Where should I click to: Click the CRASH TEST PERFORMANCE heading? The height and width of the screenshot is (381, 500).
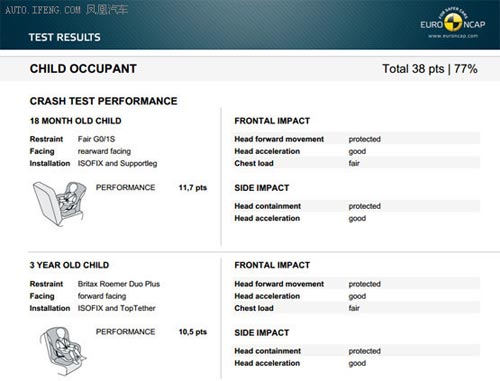(103, 101)
